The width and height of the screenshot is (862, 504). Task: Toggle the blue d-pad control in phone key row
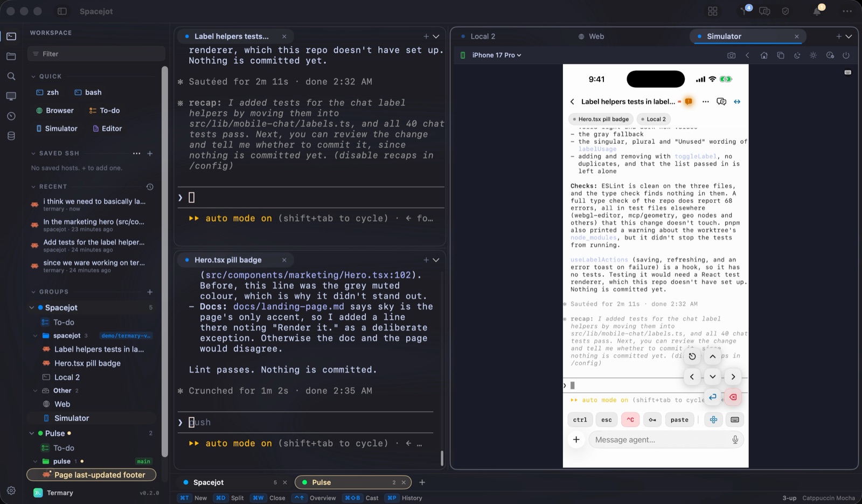click(x=713, y=420)
